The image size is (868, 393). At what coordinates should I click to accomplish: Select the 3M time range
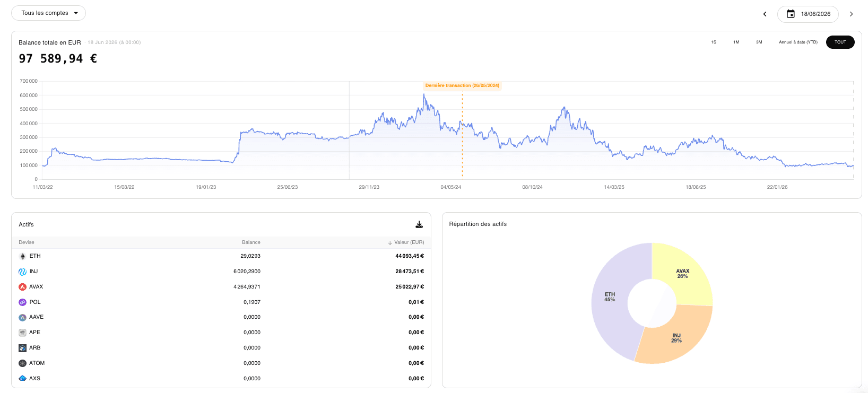pos(759,42)
